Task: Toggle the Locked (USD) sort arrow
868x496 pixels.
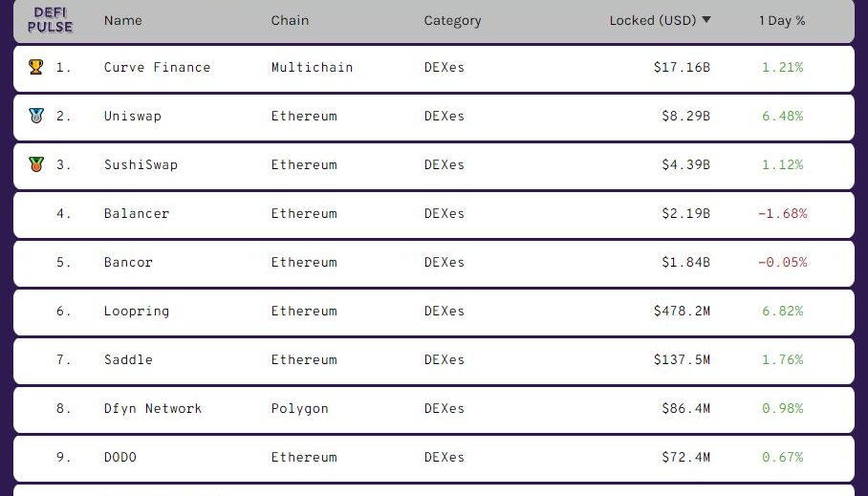Action: [x=706, y=20]
